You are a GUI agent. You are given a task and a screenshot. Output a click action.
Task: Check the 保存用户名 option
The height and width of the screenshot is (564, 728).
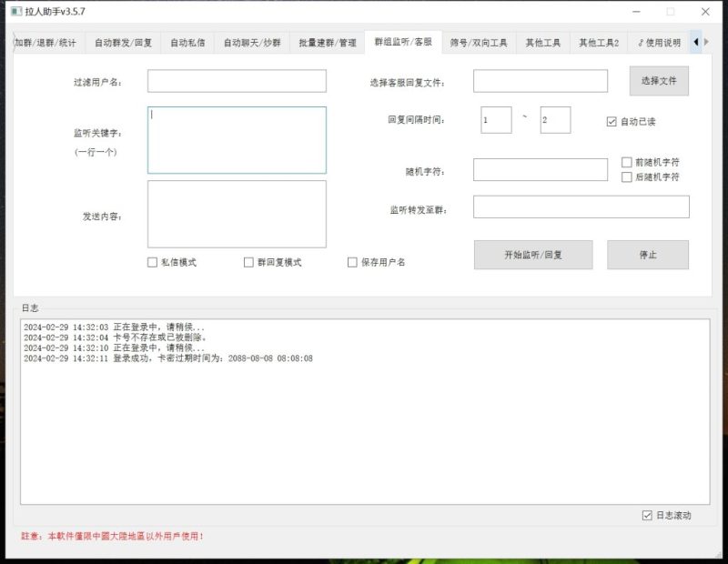pos(352,263)
